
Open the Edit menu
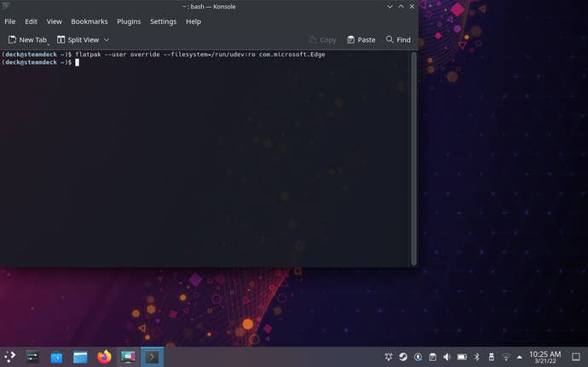31,21
